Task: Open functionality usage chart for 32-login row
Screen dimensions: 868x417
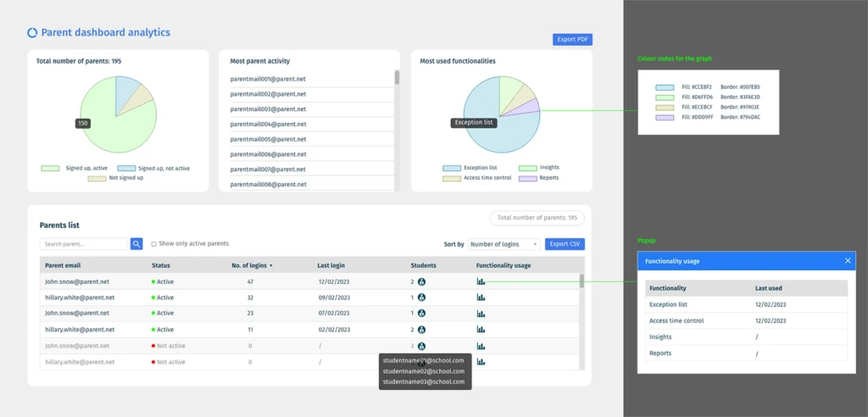Action: (x=481, y=297)
